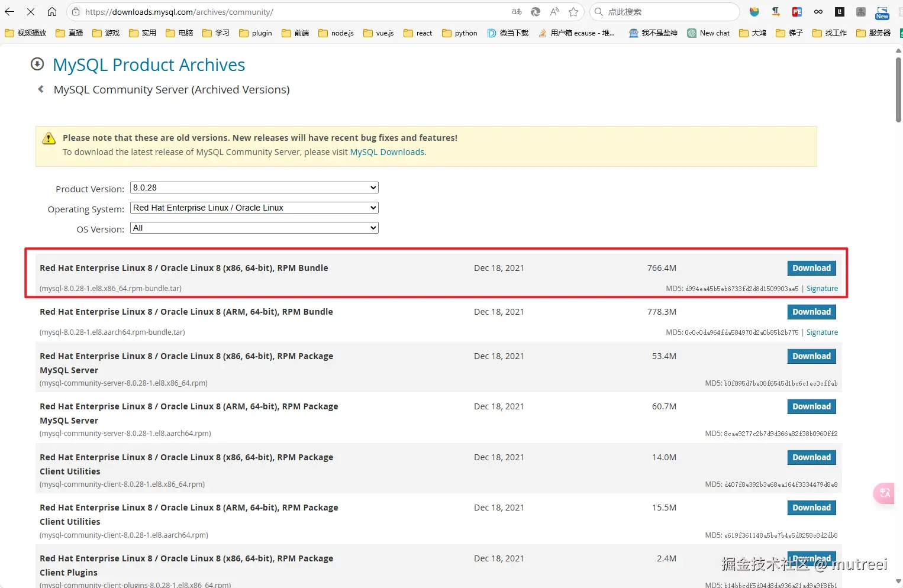903x588 pixels.
Task: Open the Operating System dropdown
Action: click(254, 208)
